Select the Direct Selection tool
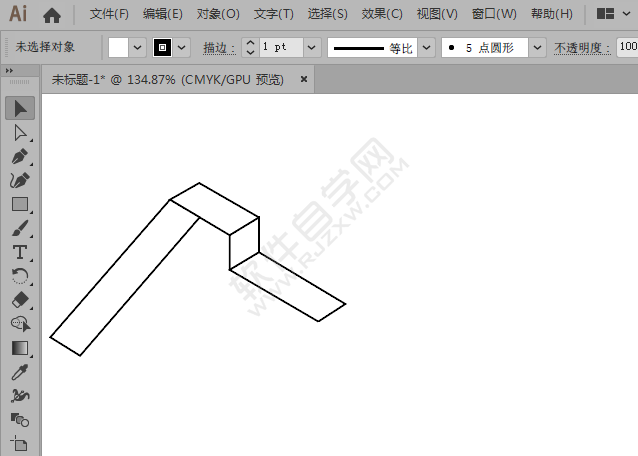The height and width of the screenshot is (456, 638). (20, 132)
